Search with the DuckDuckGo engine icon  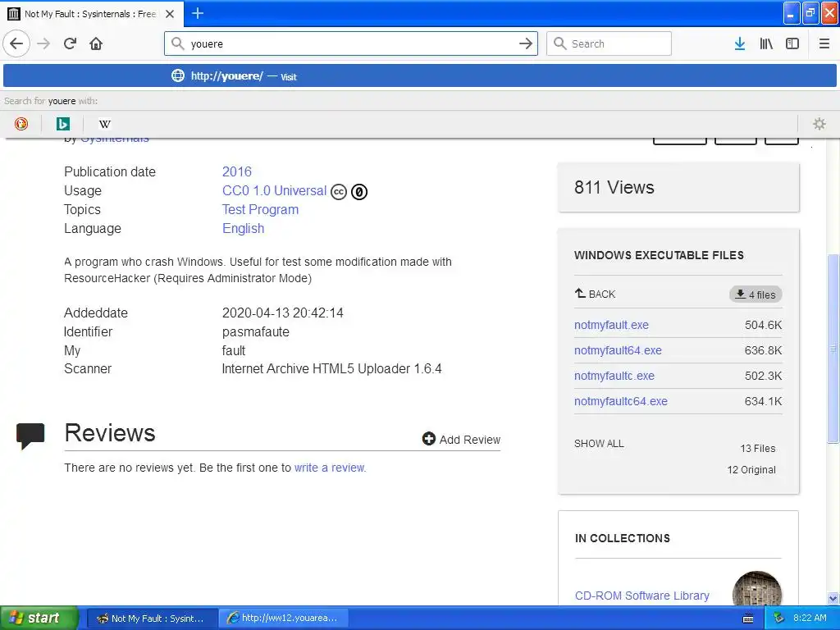point(21,124)
